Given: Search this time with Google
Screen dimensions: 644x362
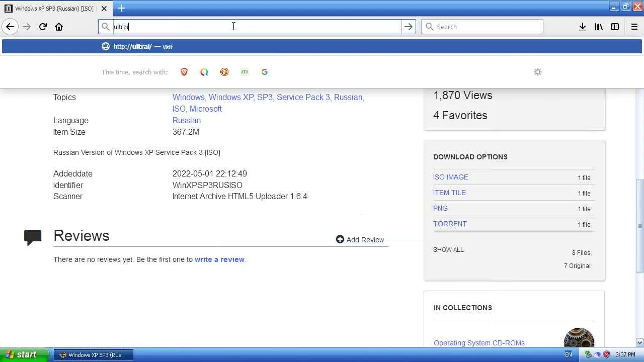Looking at the screenshot, I should (265, 72).
